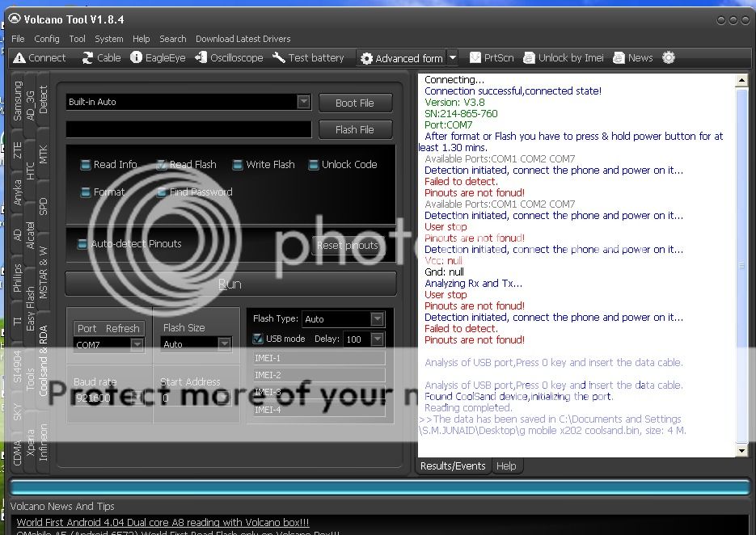Image resolution: width=756 pixels, height=535 pixels.
Task: Click the Connect warning icon
Action: tap(19, 58)
